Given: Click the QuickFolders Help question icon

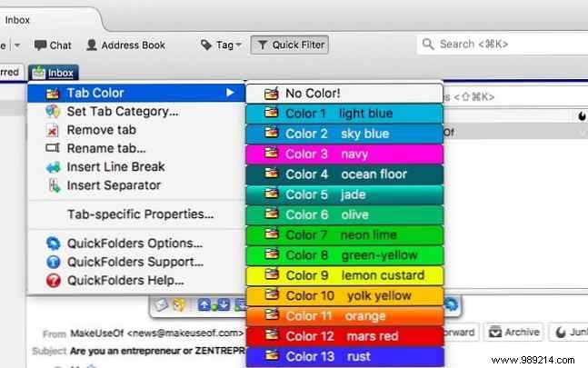Looking at the screenshot, I should click(54, 280).
